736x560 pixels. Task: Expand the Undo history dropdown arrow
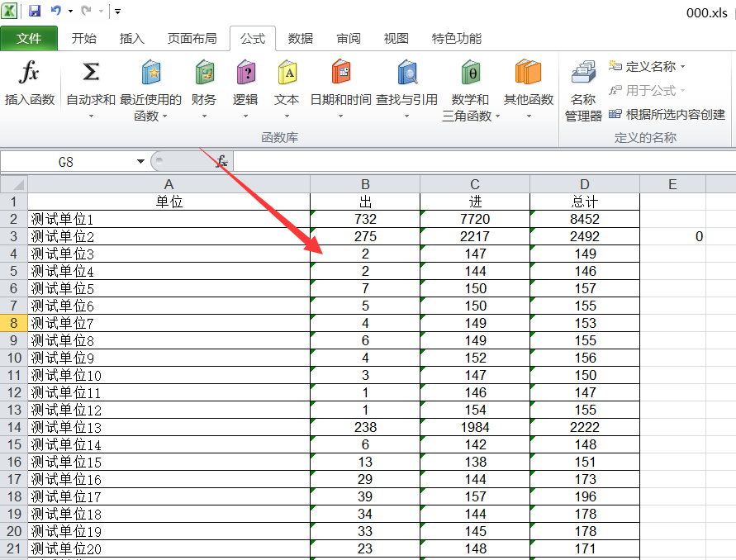tap(70, 11)
